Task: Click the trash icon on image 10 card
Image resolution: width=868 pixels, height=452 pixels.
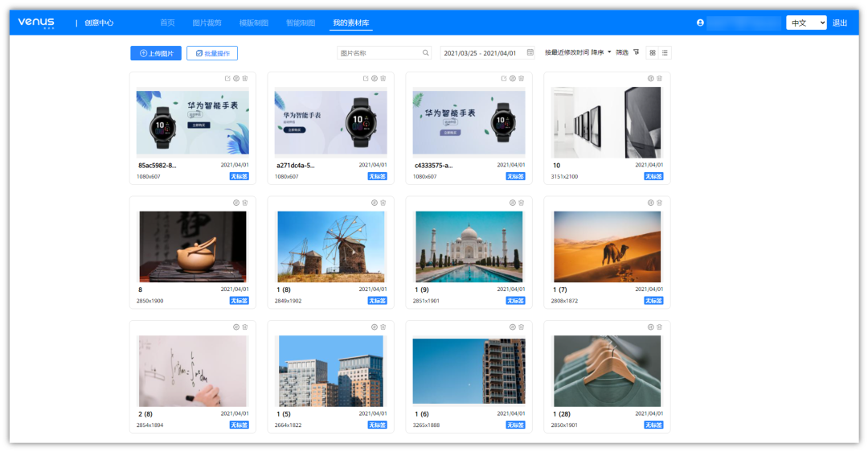Action: 659,79
